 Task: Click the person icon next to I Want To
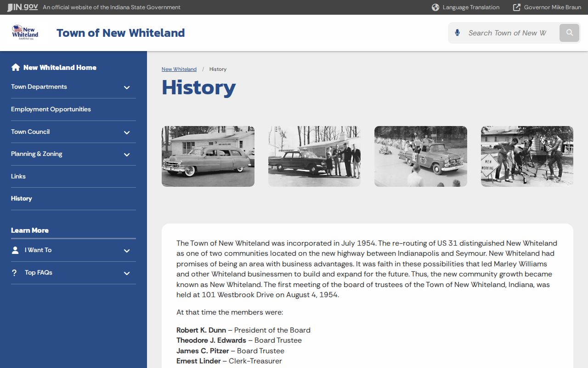(x=15, y=250)
